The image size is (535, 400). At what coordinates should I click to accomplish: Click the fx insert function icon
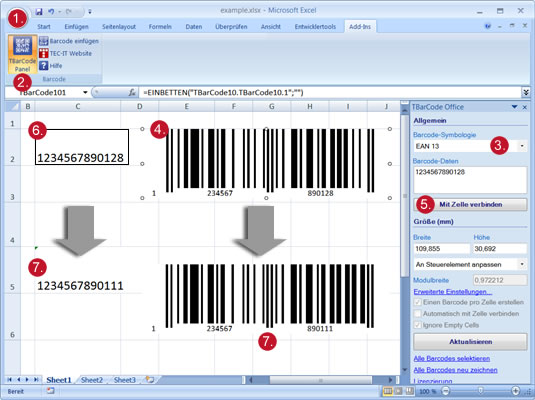tap(132, 92)
